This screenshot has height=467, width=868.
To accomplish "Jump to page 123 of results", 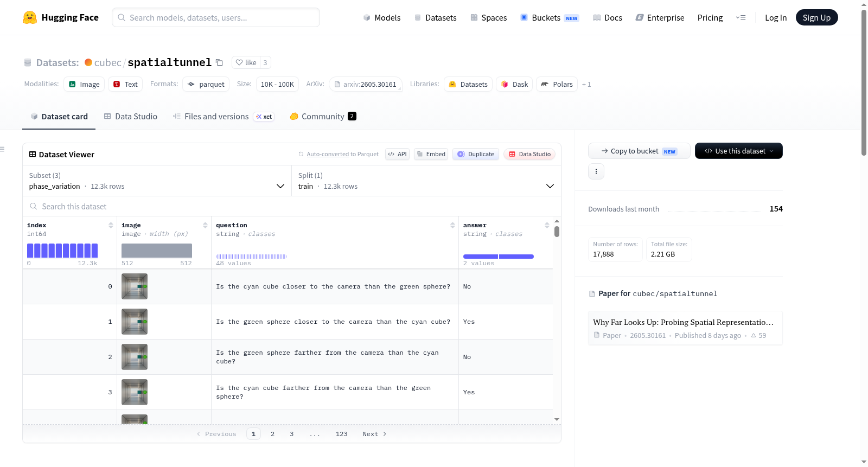I will click(342, 434).
